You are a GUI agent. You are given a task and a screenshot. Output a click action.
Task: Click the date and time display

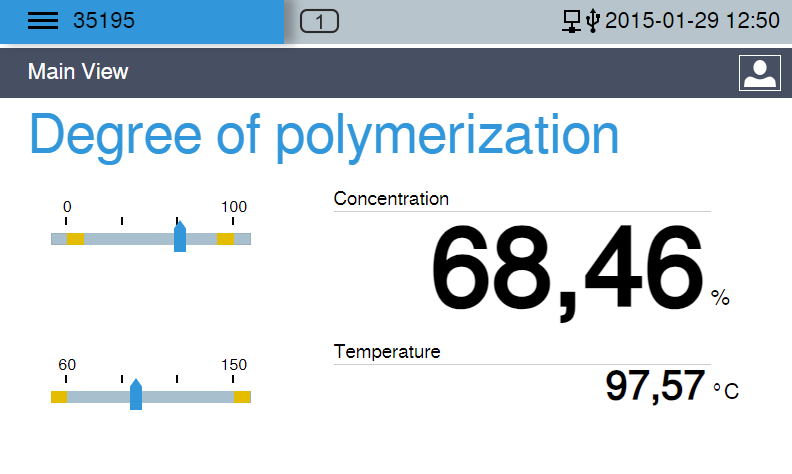[692, 21]
